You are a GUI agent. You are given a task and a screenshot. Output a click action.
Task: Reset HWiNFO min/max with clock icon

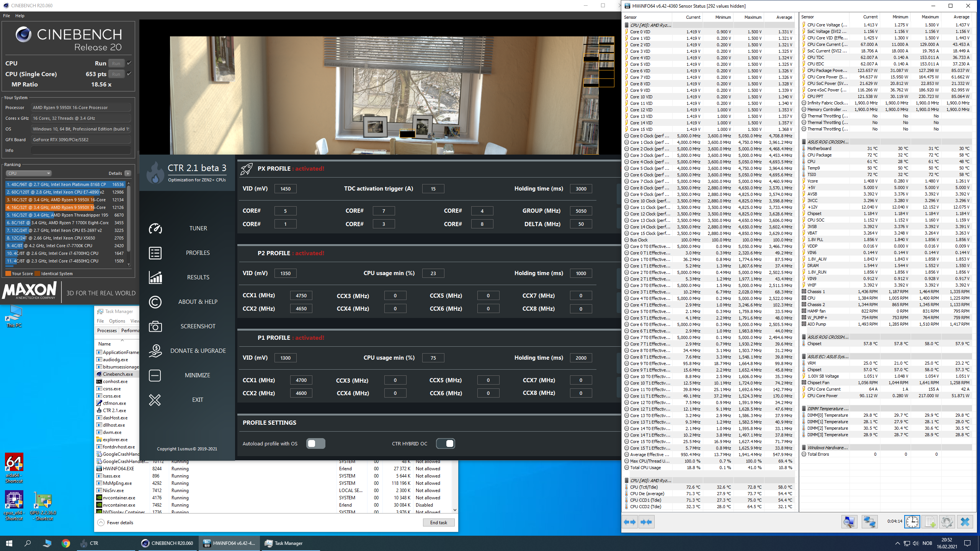[912, 522]
